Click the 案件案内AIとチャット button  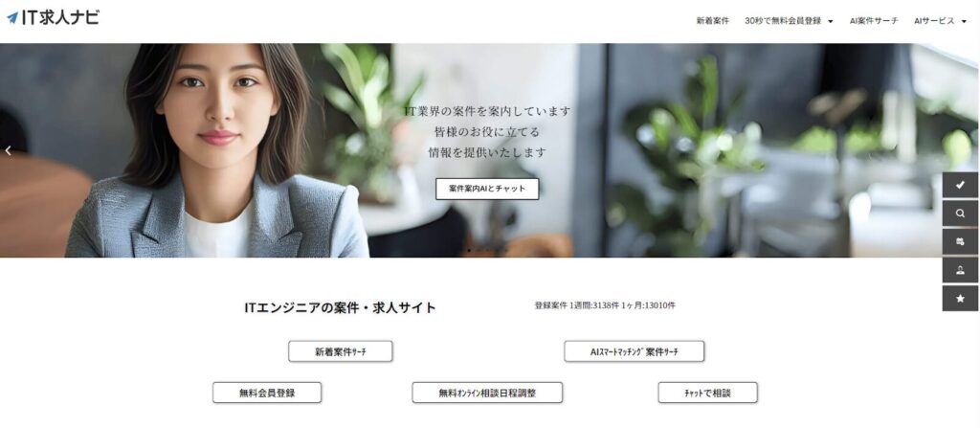(487, 189)
